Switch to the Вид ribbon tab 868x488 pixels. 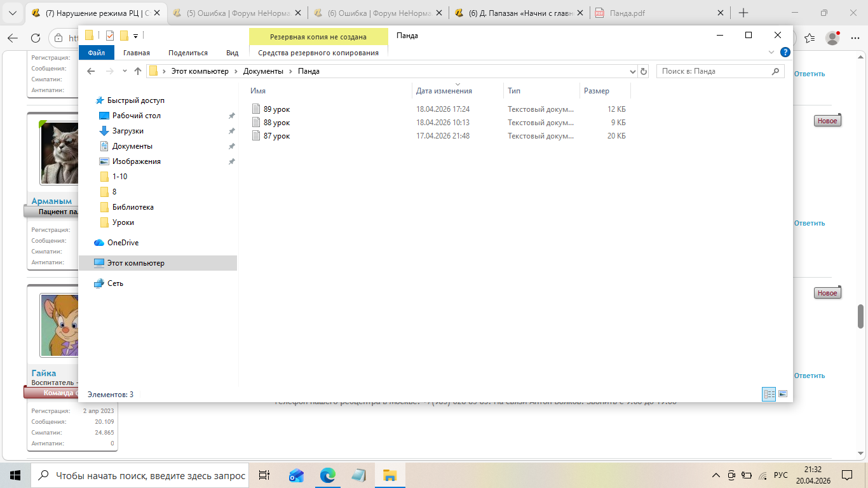pos(232,53)
